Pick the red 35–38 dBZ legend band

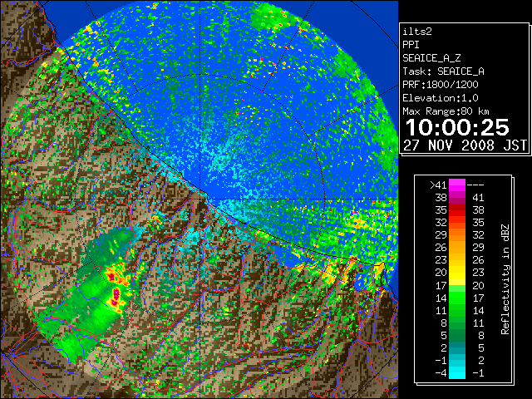tap(457, 210)
